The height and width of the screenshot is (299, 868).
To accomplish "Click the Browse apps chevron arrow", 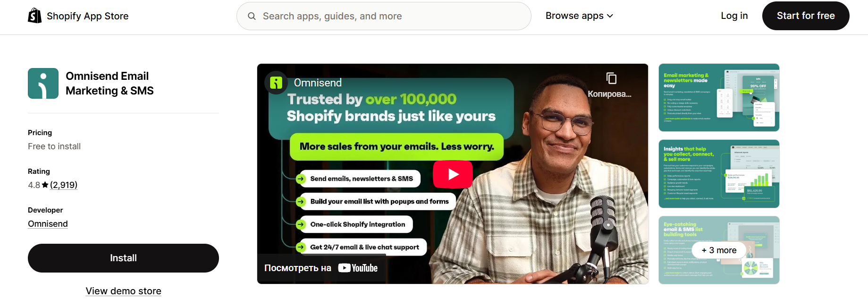I will [610, 16].
